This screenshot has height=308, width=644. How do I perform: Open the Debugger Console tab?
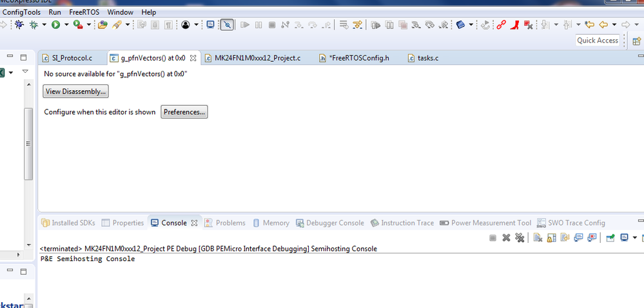[330, 223]
